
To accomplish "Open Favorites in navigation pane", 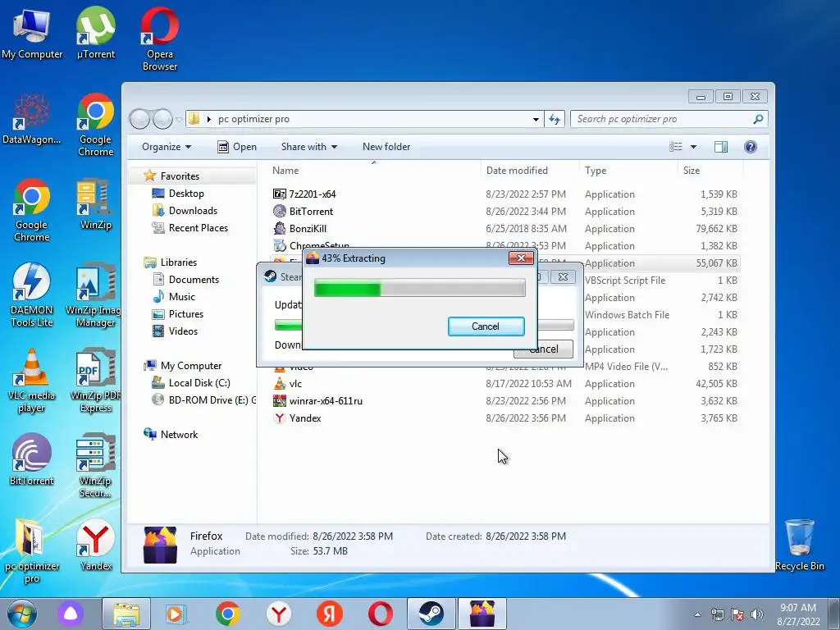I will 180,176.
